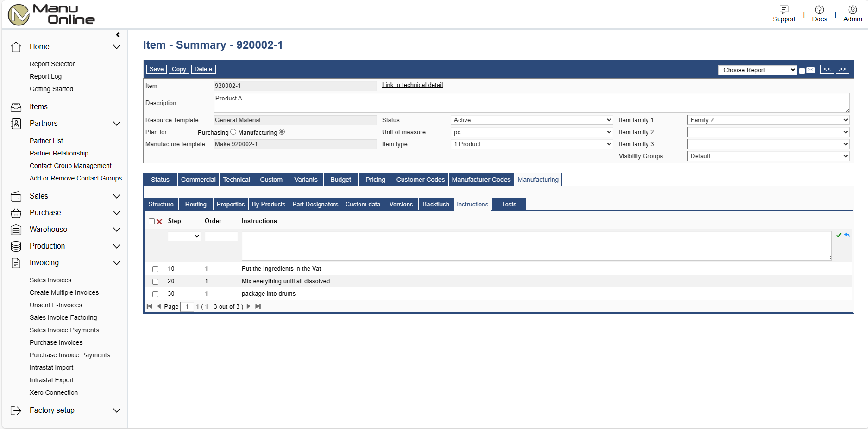The width and height of the screenshot is (868, 429).
Task: Click into the Order input field
Action: [221, 236]
